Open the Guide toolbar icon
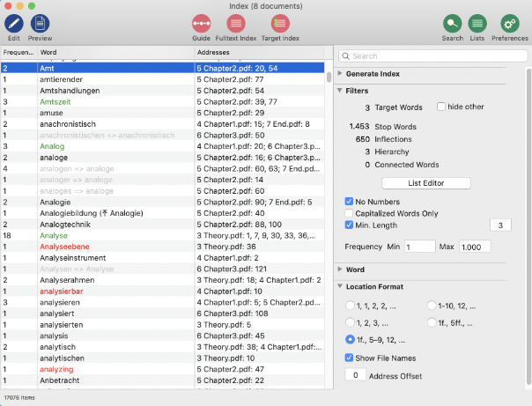 point(201,24)
